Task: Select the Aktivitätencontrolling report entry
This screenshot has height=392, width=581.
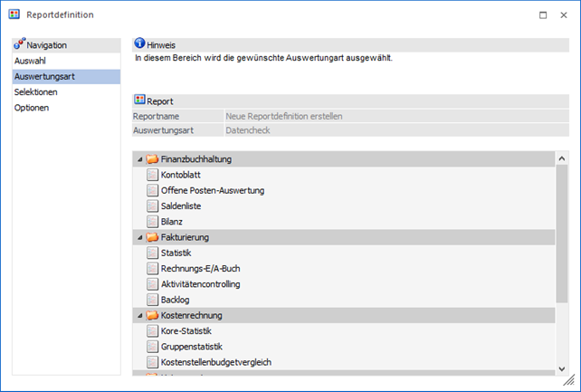Action: [x=200, y=283]
